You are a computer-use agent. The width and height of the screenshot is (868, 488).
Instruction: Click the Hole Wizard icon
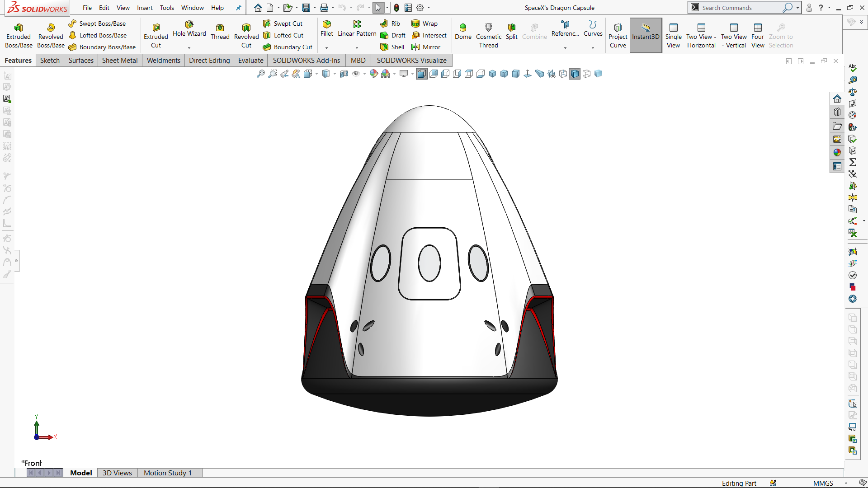click(x=189, y=24)
